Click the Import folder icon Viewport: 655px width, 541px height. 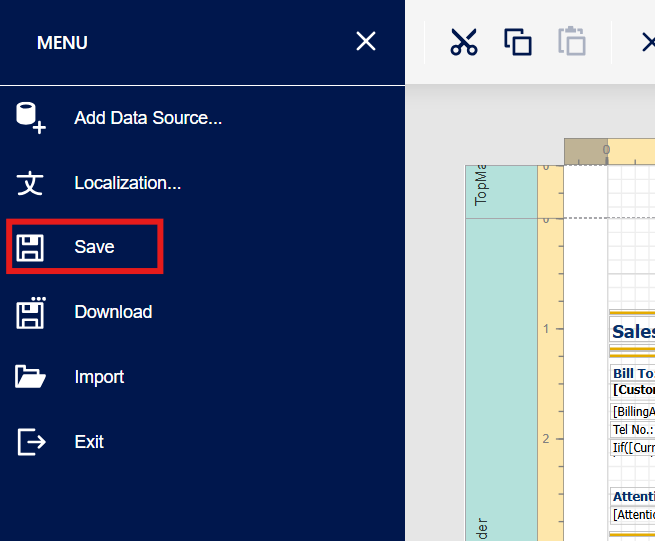click(30, 377)
